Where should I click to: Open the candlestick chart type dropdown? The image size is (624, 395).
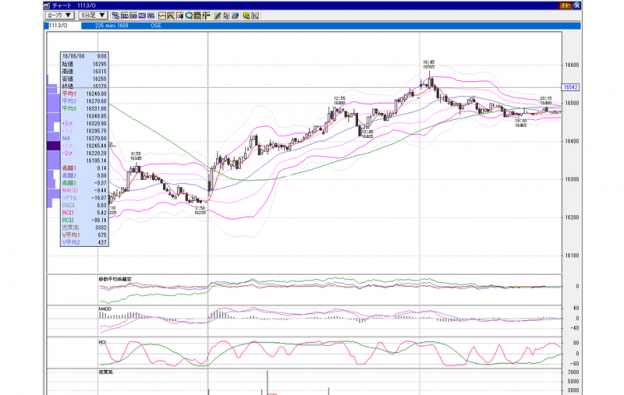(60, 16)
